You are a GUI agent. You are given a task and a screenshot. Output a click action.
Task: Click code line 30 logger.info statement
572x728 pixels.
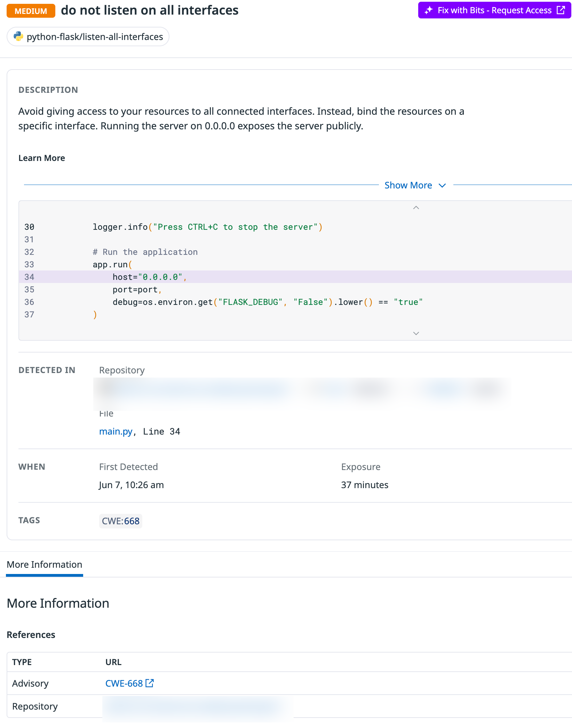[x=208, y=227]
